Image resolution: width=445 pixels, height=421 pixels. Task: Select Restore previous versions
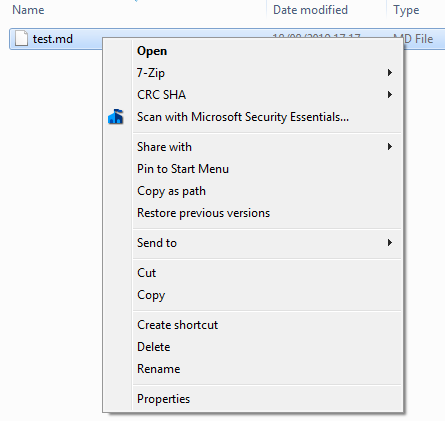click(x=252, y=213)
